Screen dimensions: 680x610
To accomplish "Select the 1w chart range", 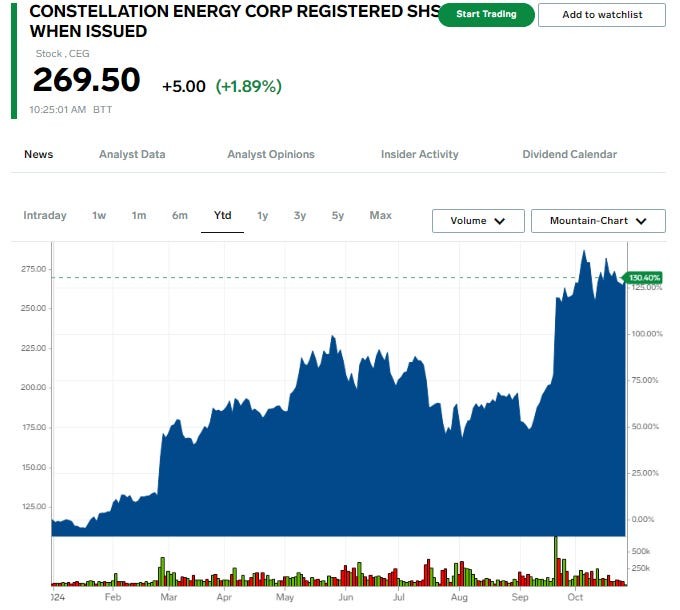I will (99, 215).
